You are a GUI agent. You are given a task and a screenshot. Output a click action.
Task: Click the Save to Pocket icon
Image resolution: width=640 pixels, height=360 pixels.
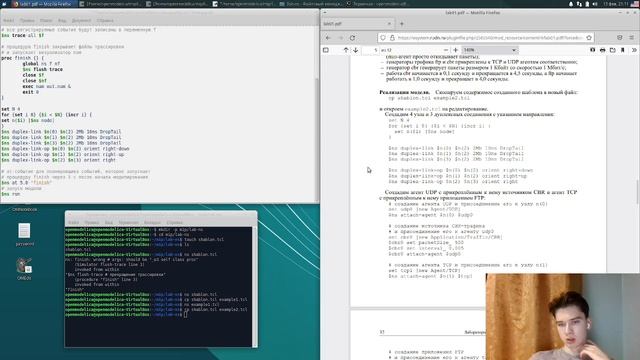620,38
